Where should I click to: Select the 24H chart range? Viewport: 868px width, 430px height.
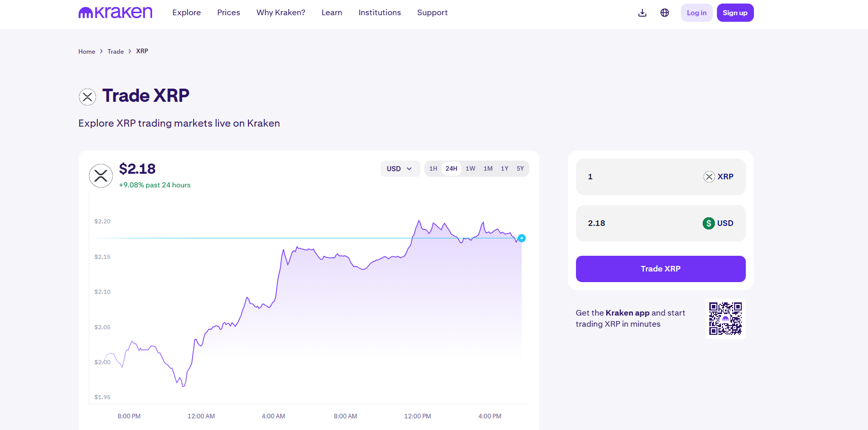tap(451, 169)
